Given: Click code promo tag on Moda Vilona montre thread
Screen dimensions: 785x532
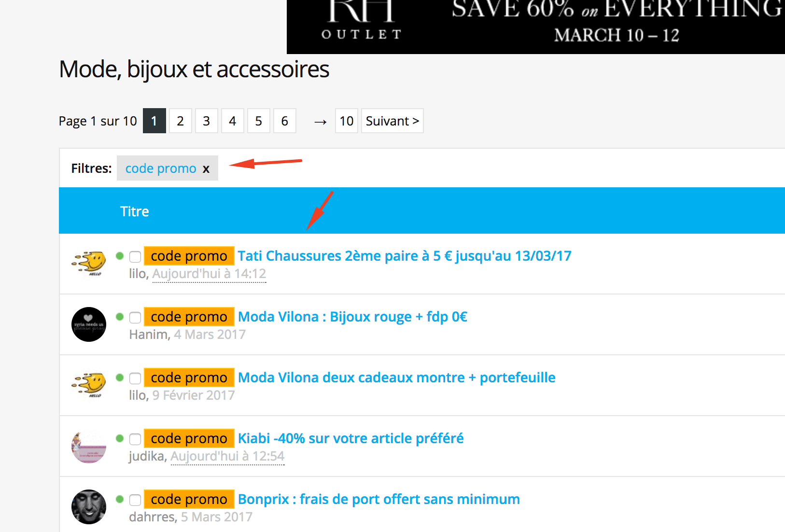Looking at the screenshot, I should tap(189, 378).
